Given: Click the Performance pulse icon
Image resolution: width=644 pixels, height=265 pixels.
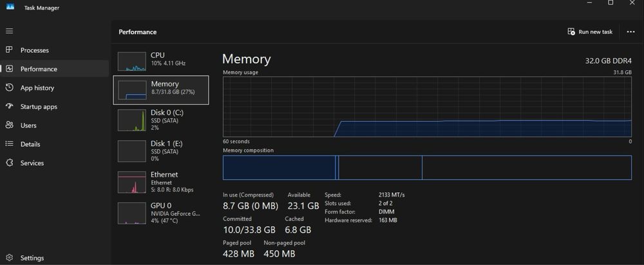Looking at the screenshot, I should click(10, 69).
